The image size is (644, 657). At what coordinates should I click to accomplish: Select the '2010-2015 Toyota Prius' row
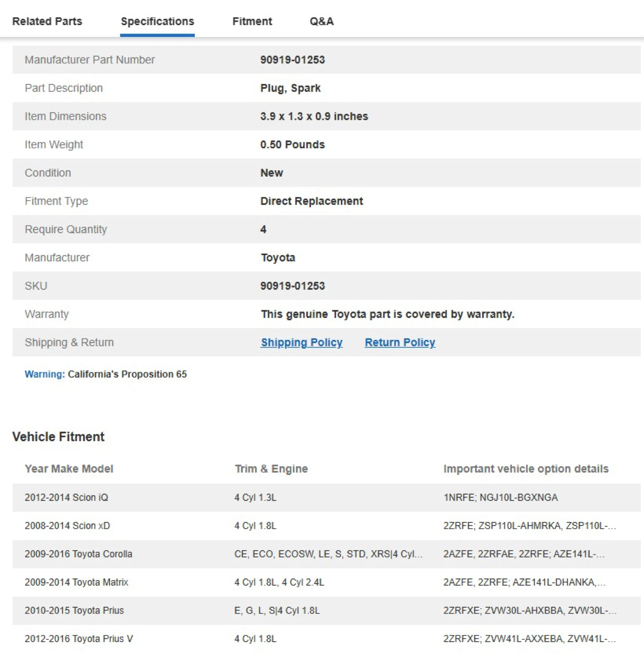326,611
